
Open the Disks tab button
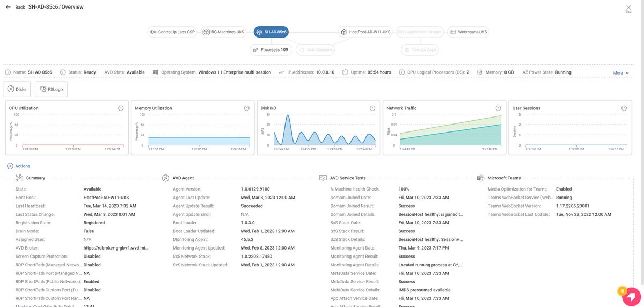[x=17, y=90]
